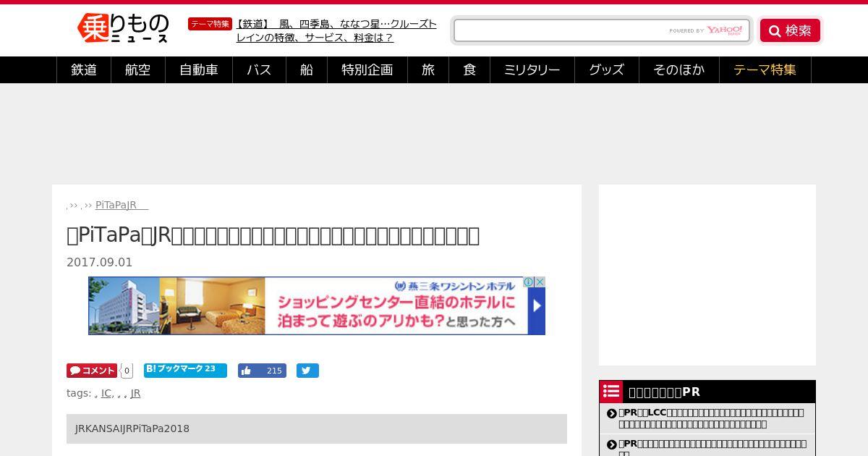Image resolution: width=868 pixels, height=456 pixels.
Task: Click the Facebook like button showing 215
Action: point(262,371)
